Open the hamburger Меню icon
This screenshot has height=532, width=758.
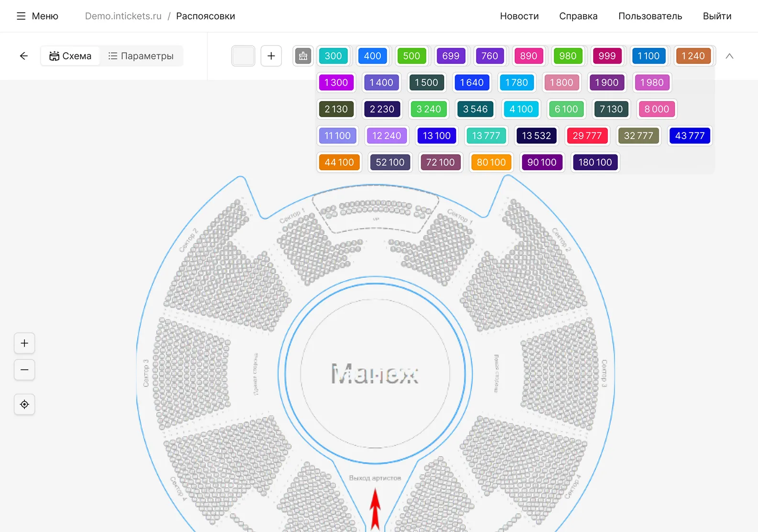(x=21, y=16)
